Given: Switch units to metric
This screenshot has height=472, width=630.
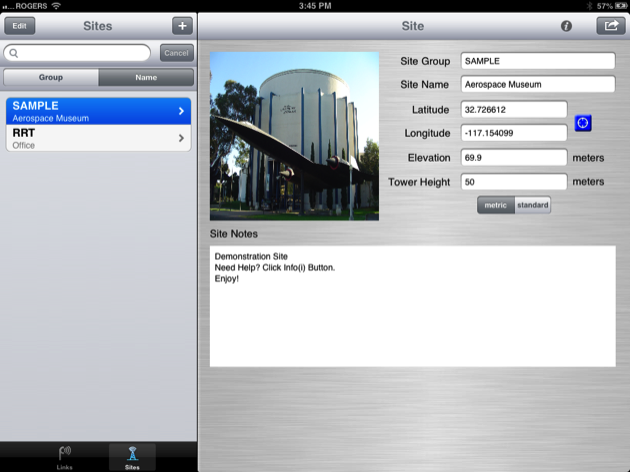Looking at the screenshot, I should coord(495,205).
